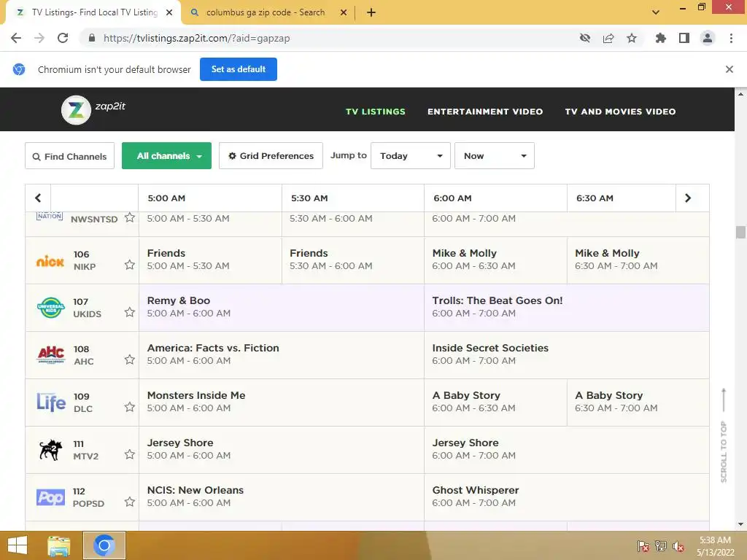Screen dimensions: 747x560
Task: Open the Nick channel logo
Action: (50, 261)
